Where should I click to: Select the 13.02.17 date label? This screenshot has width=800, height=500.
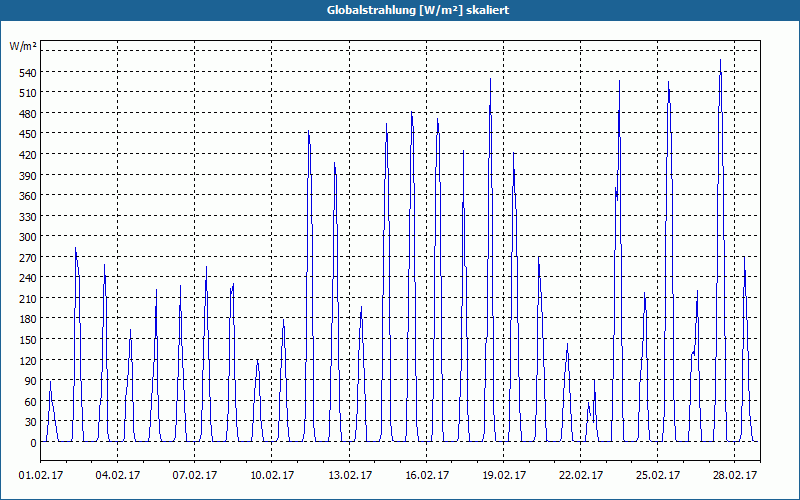[349, 475]
